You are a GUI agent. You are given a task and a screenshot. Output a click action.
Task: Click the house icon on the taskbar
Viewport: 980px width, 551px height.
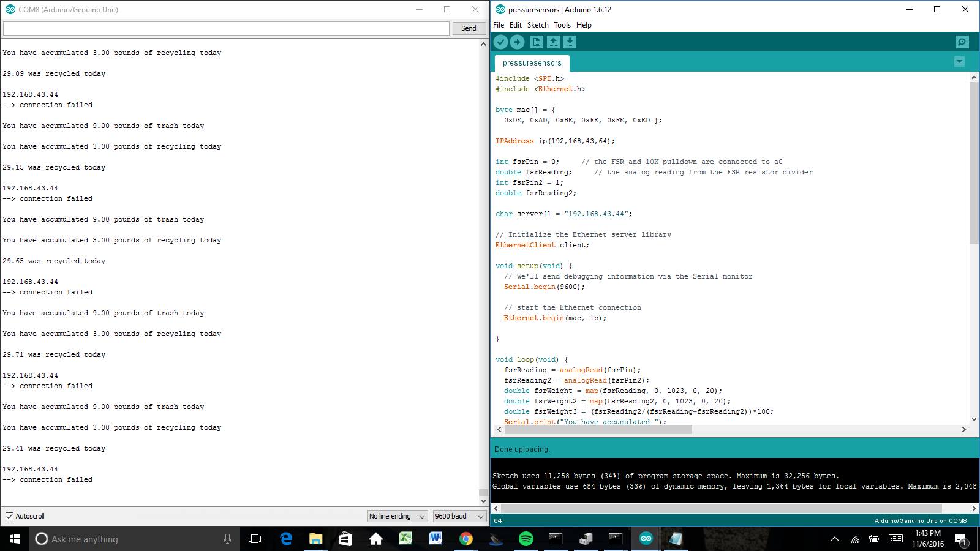click(x=375, y=539)
